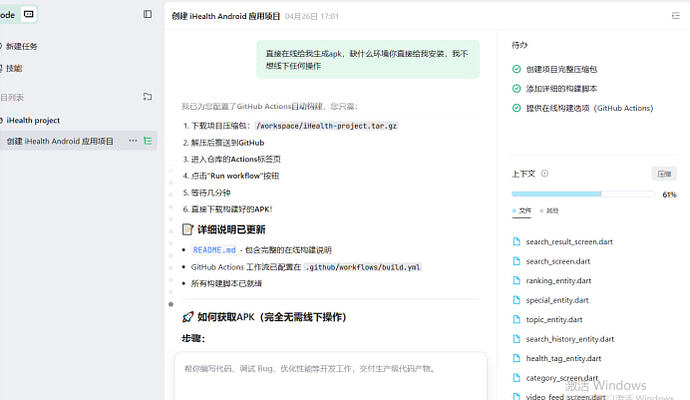Select the 创建 iHealth Android 应用项目 task
This screenshot has height=400, width=690.
click(x=60, y=141)
